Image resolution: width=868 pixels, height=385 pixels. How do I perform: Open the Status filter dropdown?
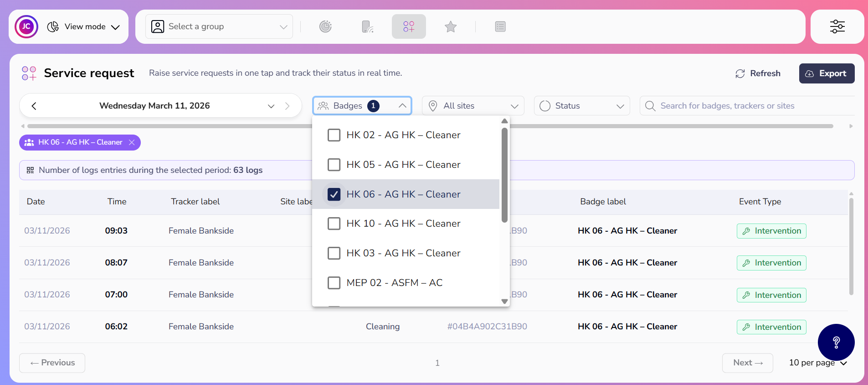click(581, 106)
